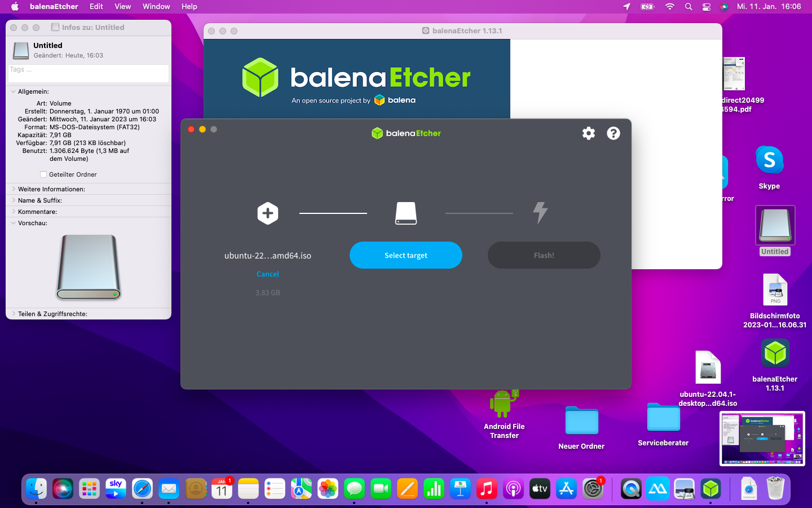Expand the Kommentare section
The width and height of the screenshot is (812, 508).
pos(13,212)
